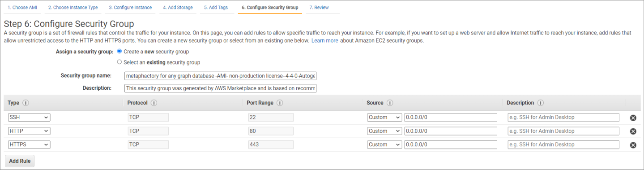
Task: Click the Step 6: Configure Security Group heading
Action: [x=69, y=24]
